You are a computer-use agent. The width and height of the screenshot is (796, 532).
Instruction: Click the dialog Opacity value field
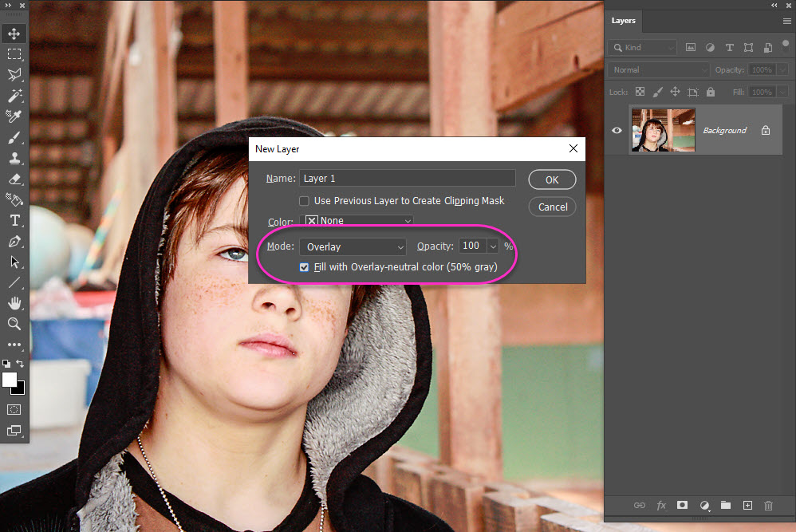click(473, 246)
